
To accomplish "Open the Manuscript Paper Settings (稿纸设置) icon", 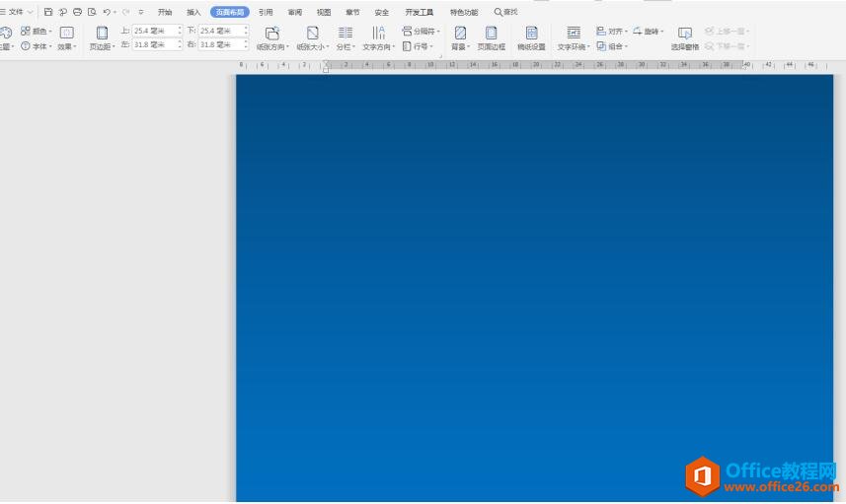I will [531, 34].
